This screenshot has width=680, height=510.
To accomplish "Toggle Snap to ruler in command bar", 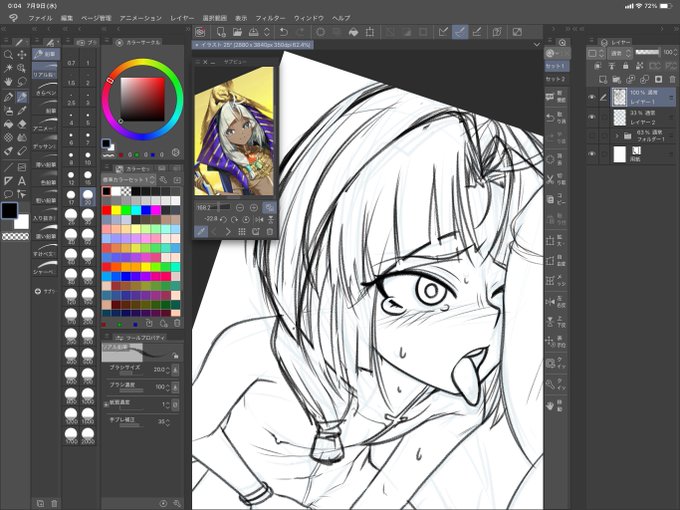I will pos(443,32).
